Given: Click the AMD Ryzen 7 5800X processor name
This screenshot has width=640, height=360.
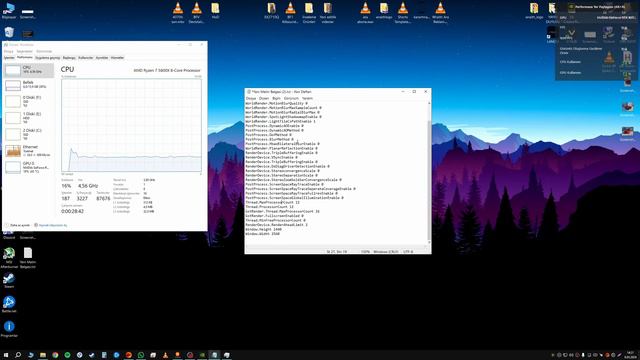Looking at the screenshot, I should [x=167, y=70].
